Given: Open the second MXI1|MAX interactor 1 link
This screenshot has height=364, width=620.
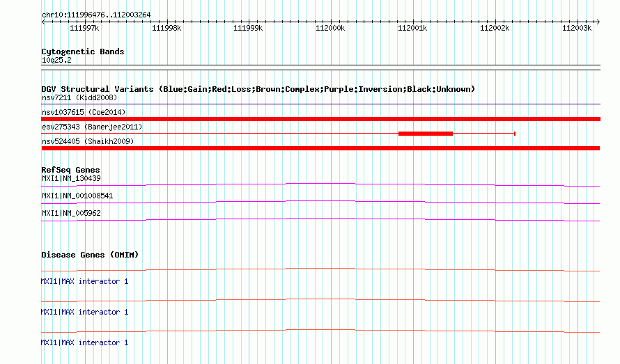Looking at the screenshot, I should pos(84,312).
